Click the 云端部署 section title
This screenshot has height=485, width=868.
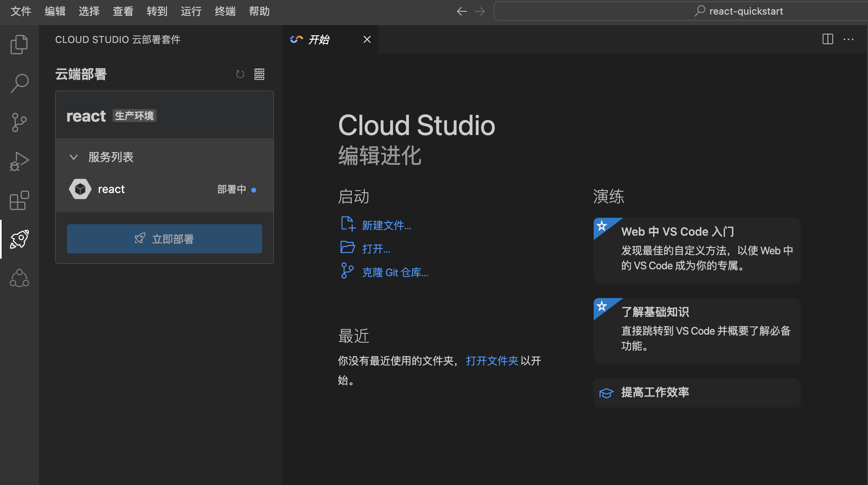(x=81, y=74)
